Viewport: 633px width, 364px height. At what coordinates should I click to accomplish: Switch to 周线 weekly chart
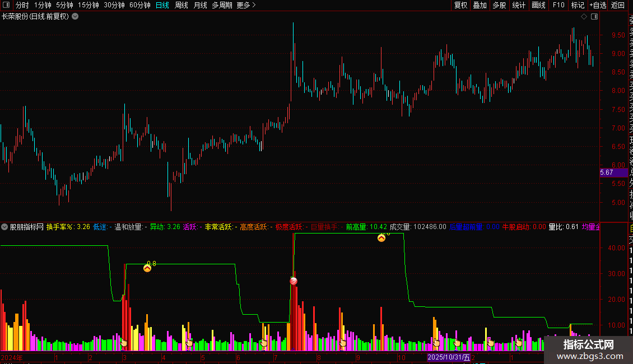[x=181, y=5]
